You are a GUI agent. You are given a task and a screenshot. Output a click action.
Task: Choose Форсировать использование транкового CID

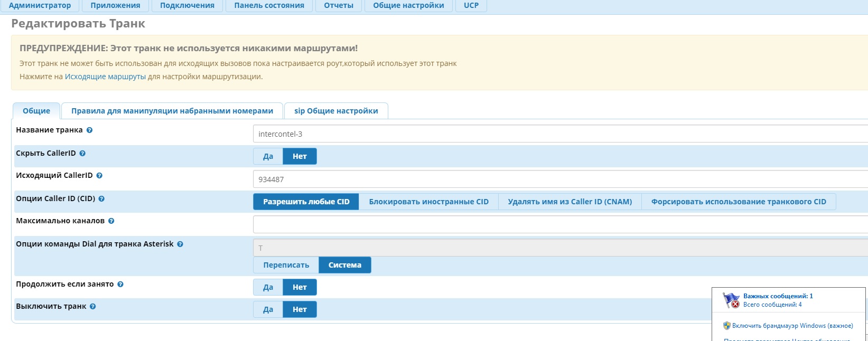(738, 202)
